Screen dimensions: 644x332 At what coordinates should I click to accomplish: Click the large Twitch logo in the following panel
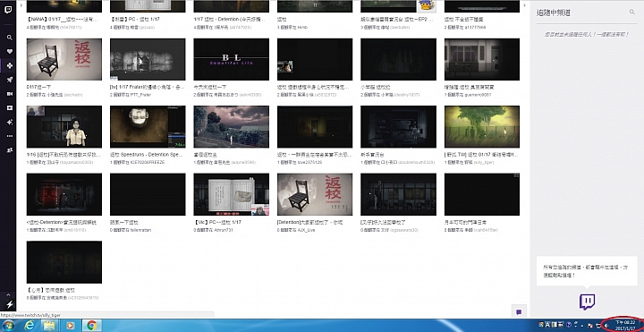587,302
